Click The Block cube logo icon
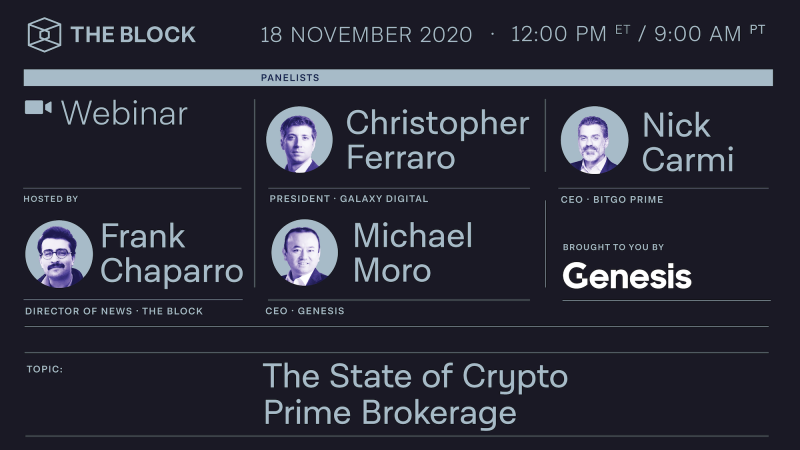Viewport: 800px width, 450px height. point(44,35)
